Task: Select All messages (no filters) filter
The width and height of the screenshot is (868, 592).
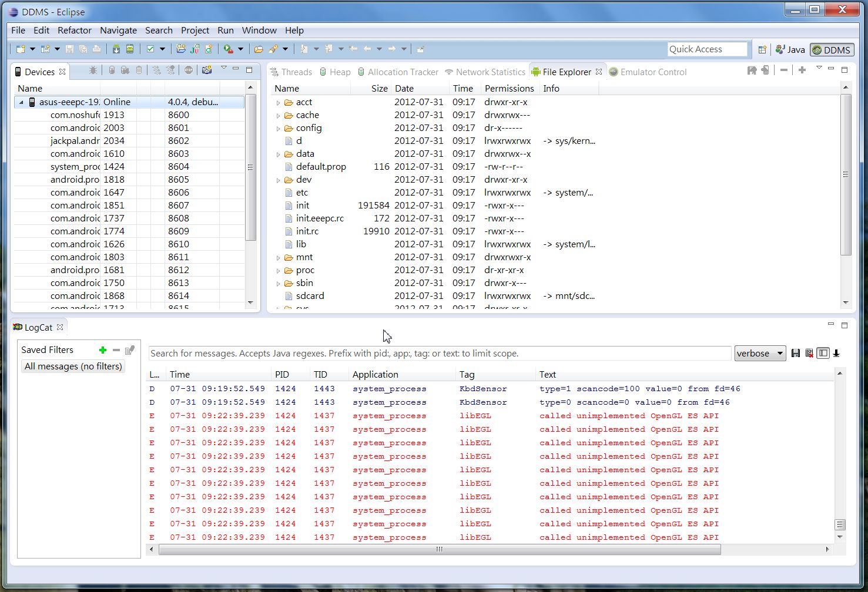Action: (73, 366)
